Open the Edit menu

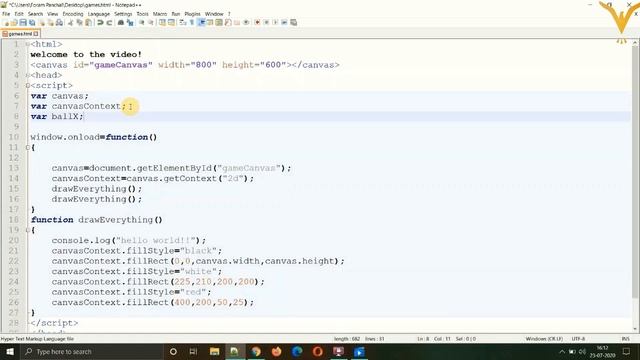click(x=19, y=14)
